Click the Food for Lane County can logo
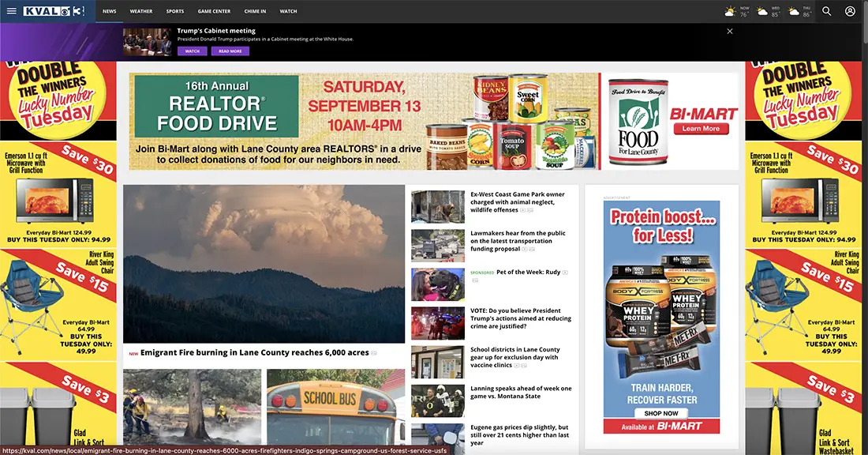Screen dimensions: 868x455 pos(638,122)
